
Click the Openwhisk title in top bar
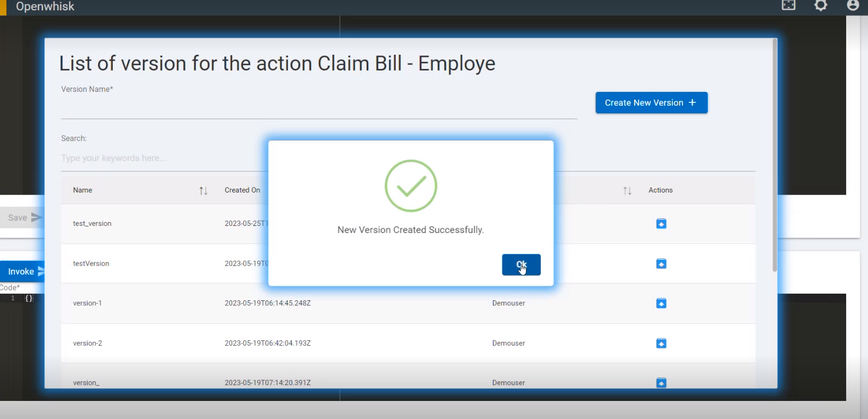coord(45,7)
